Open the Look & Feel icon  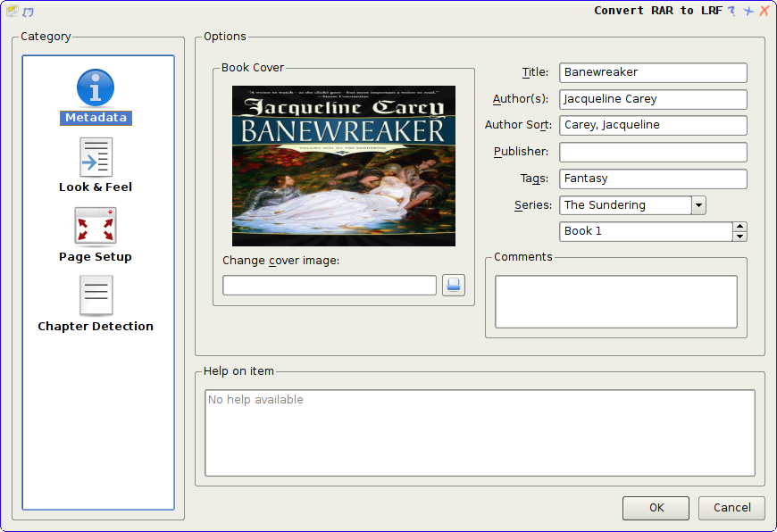click(x=96, y=157)
